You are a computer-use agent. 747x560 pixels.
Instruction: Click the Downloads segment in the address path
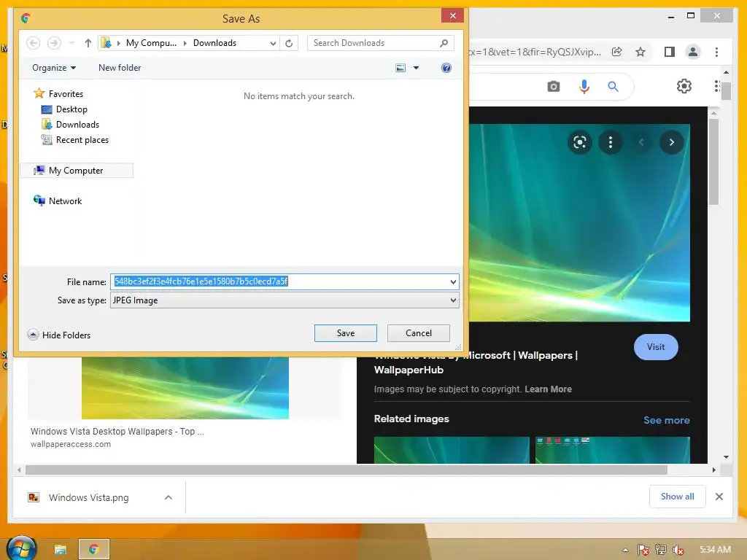pos(214,43)
